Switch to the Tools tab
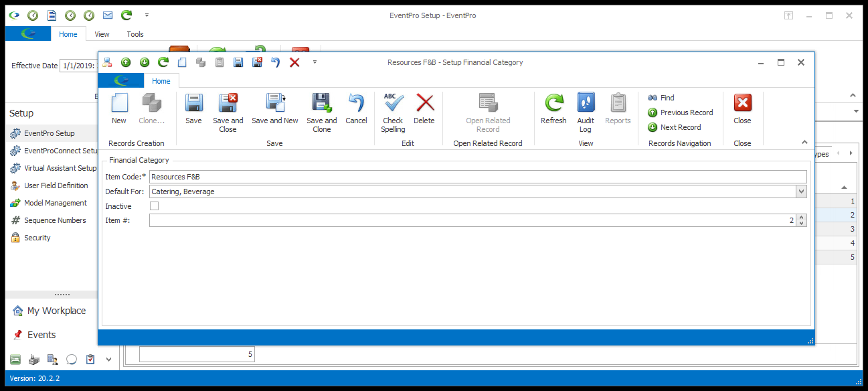This screenshot has height=391, width=868. [x=135, y=34]
